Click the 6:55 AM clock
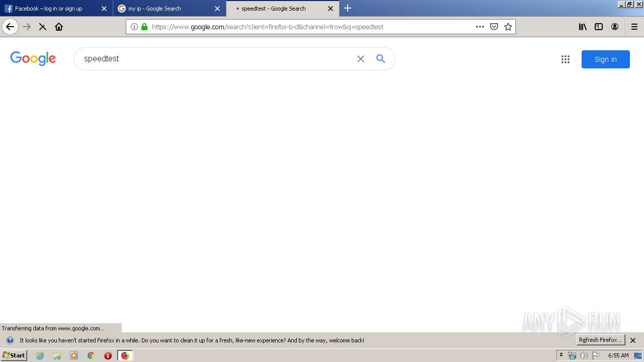 point(618,355)
